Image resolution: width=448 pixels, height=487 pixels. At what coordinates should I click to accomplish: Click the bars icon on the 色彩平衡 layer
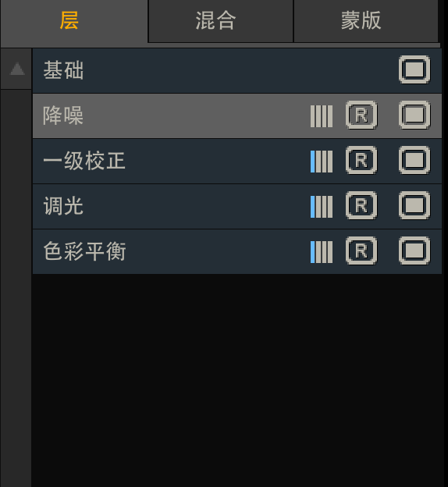(x=322, y=252)
